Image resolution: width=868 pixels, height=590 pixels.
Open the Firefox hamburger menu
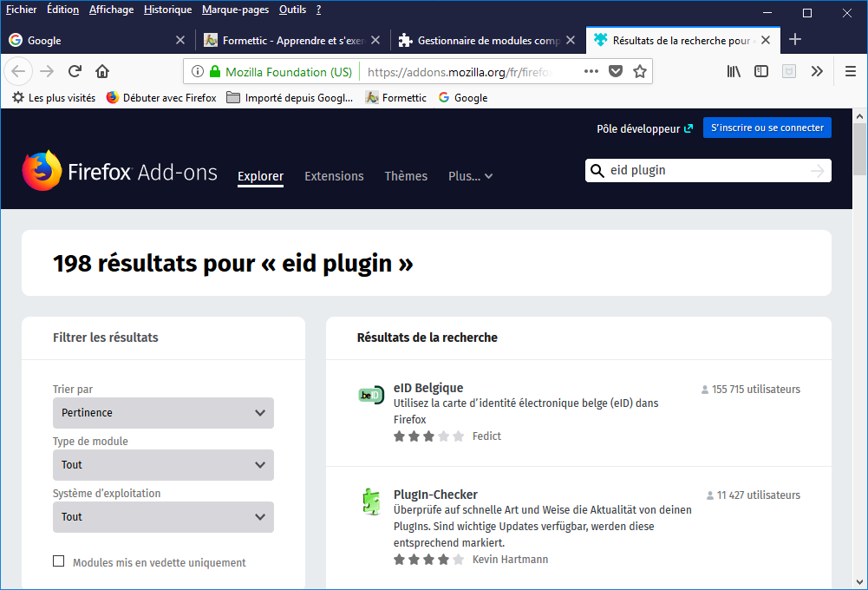tap(851, 71)
